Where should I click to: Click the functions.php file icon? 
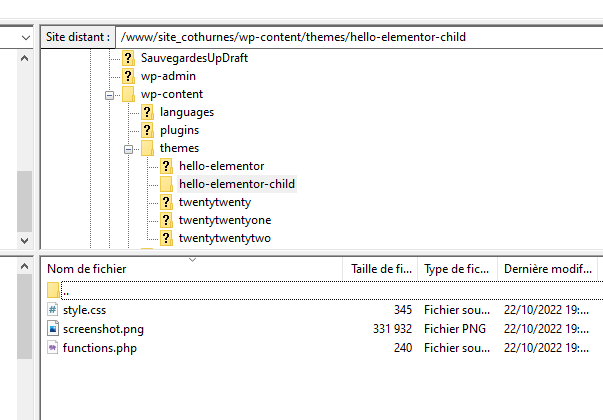click(53, 347)
